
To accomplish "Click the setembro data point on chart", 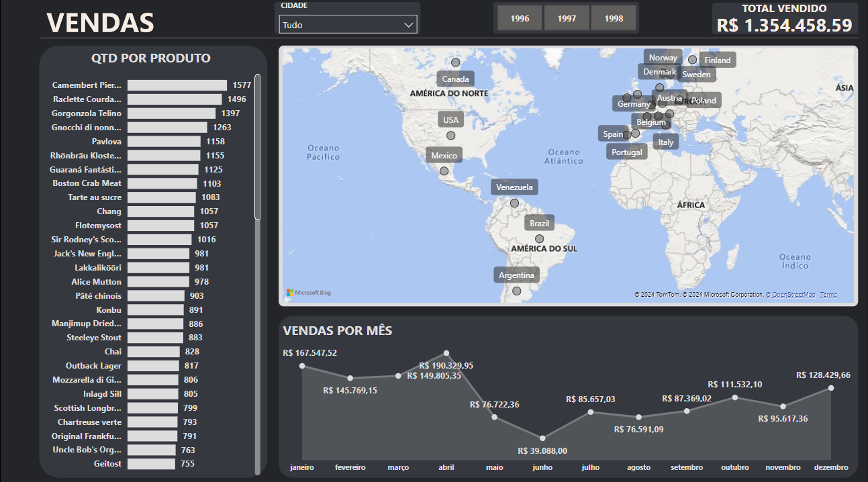I will click(x=687, y=411).
